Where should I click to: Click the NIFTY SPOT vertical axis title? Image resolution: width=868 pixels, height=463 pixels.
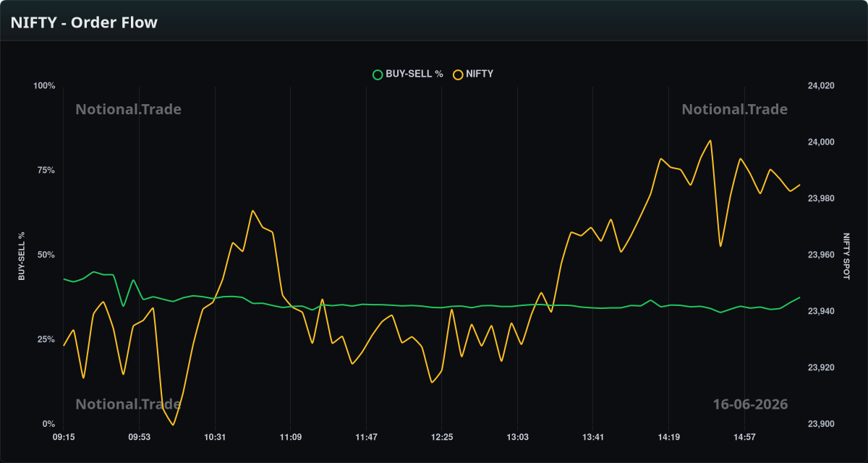[x=846, y=256]
